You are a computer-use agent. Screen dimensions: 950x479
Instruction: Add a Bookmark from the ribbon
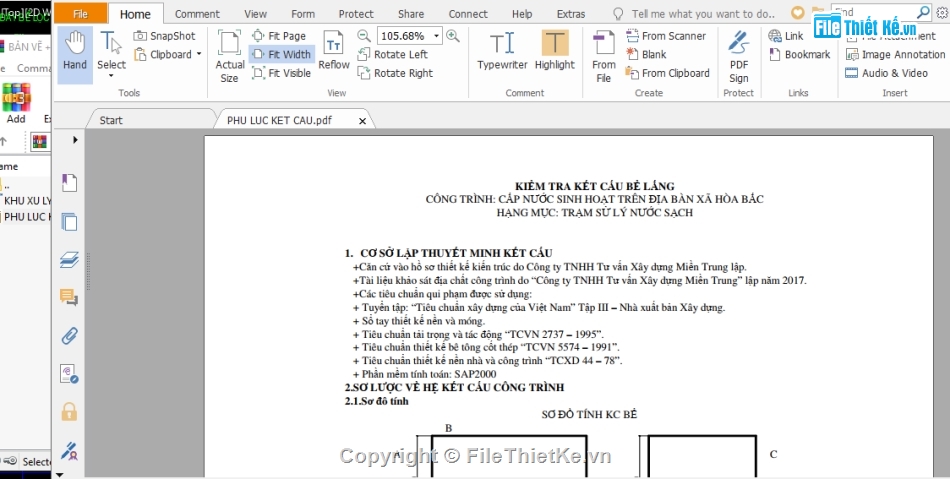coord(800,55)
